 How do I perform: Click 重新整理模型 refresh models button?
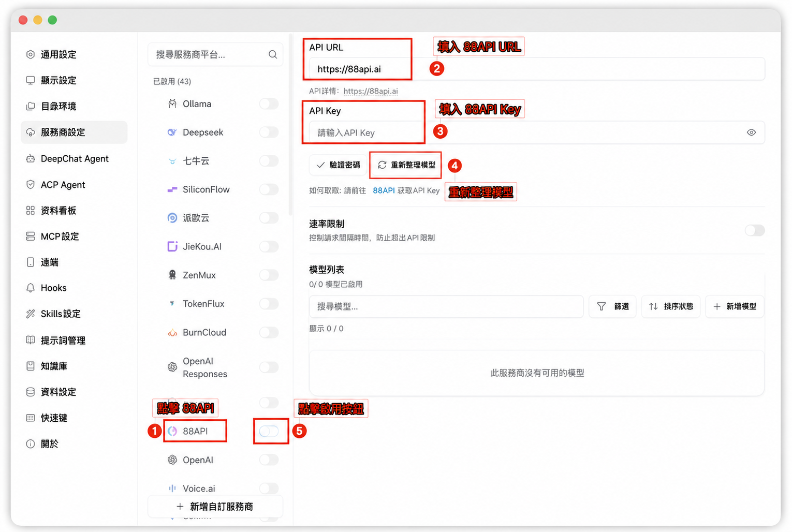pyautogui.click(x=406, y=165)
